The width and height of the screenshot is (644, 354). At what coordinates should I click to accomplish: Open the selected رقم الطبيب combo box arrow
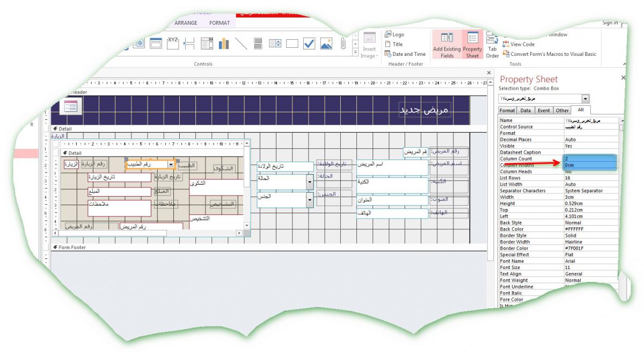click(x=171, y=165)
